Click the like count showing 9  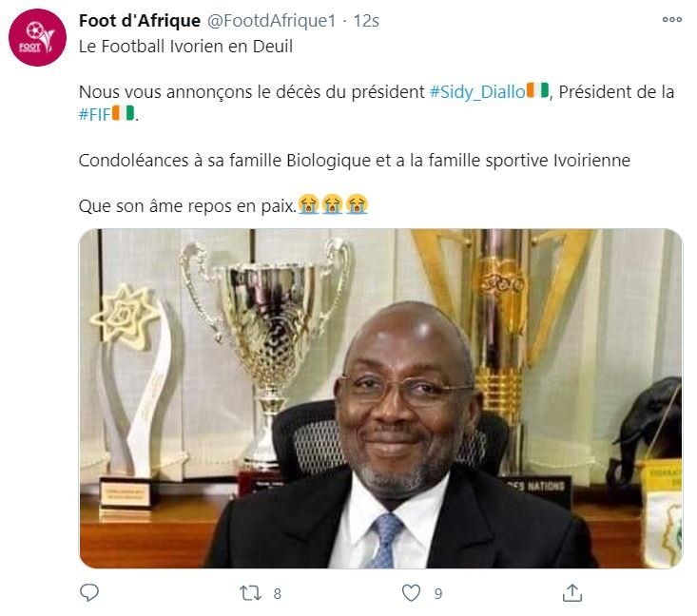pyautogui.click(x=438, y=593)
